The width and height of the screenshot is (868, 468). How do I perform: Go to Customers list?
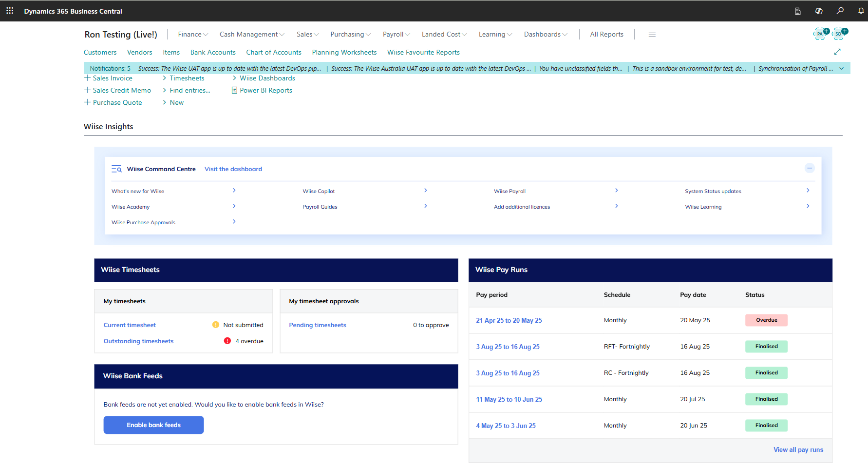pos(100,52)
